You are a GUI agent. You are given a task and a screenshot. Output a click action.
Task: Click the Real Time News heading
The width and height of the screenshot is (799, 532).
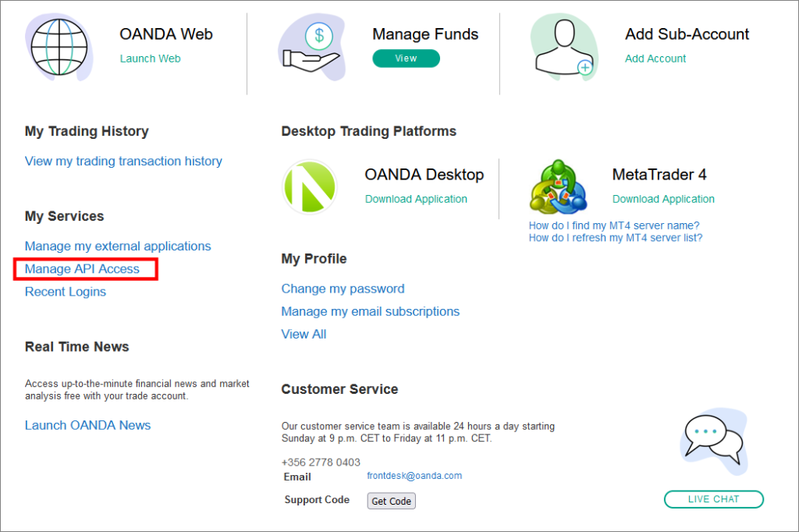(77, 346)
